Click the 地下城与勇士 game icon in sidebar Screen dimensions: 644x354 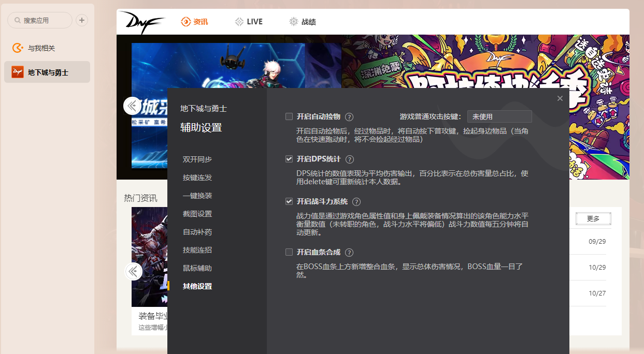pyautogui.click(x=17, y=72)
